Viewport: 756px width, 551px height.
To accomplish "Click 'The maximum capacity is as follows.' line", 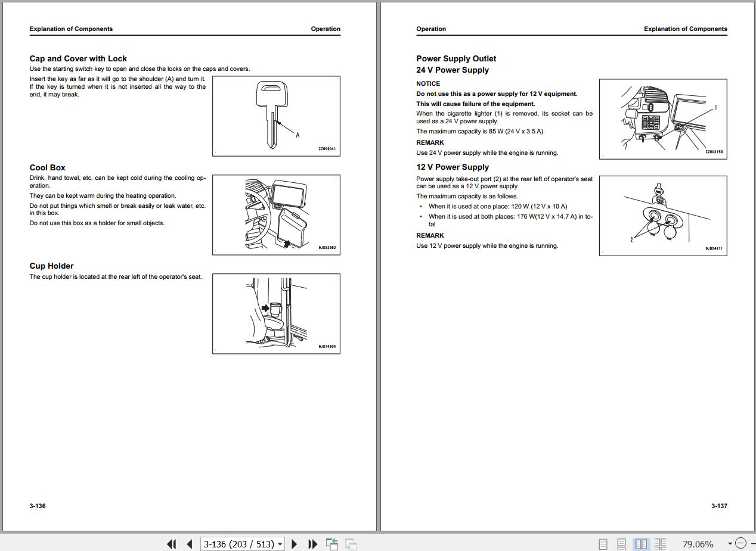I will 467,196.
